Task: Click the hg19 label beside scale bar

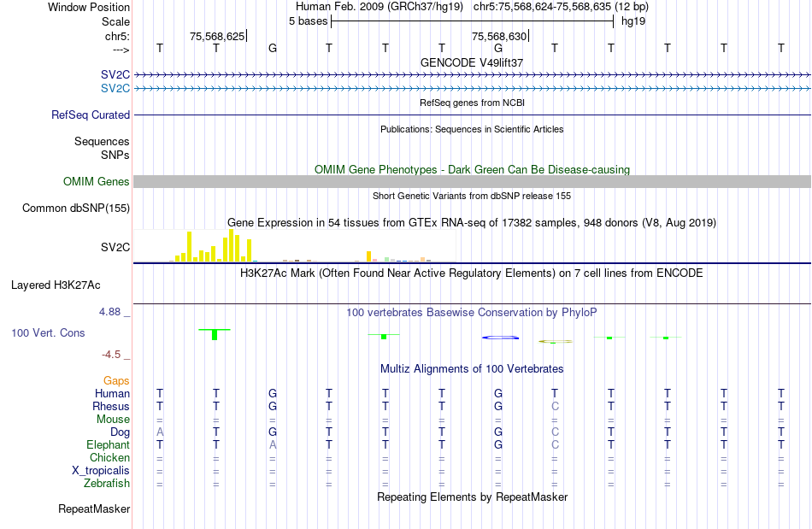Action: coord(633,21)
